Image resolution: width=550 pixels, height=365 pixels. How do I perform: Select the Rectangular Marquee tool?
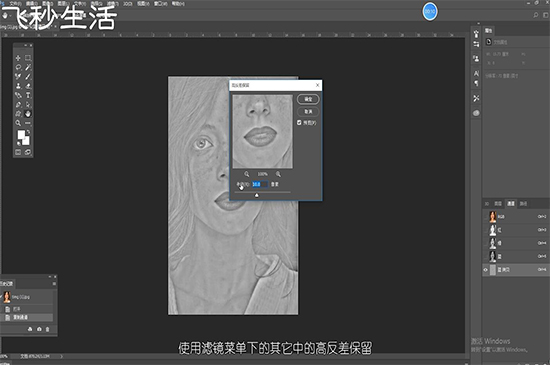tap(28, 58)
